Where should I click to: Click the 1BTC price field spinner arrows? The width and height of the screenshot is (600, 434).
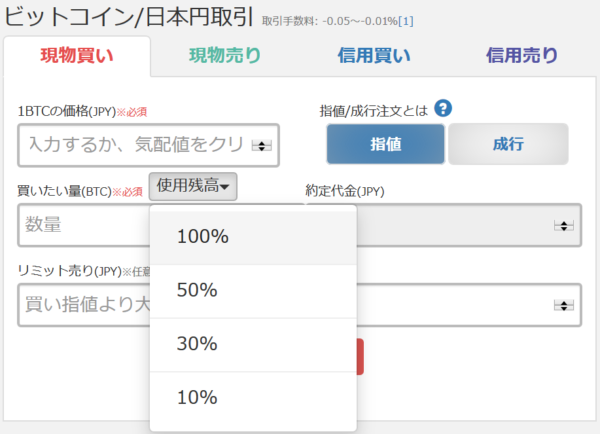pos(262,145)
